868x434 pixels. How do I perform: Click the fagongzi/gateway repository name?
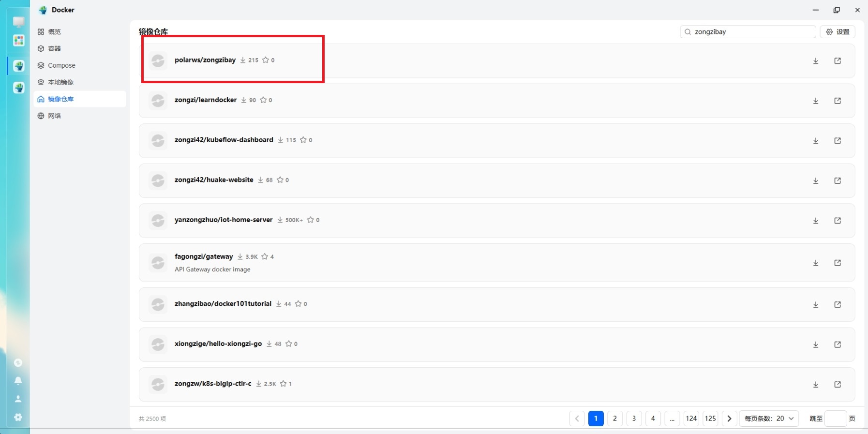point(204,256)
